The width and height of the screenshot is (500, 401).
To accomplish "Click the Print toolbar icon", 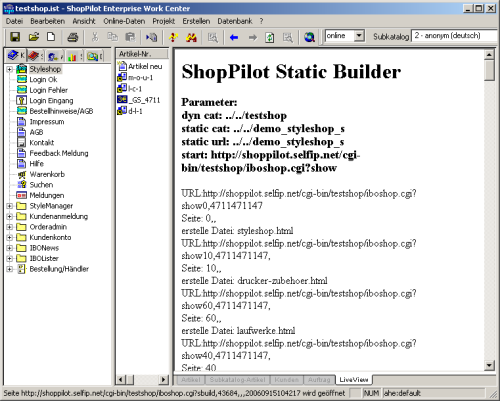I will (72, 37).
